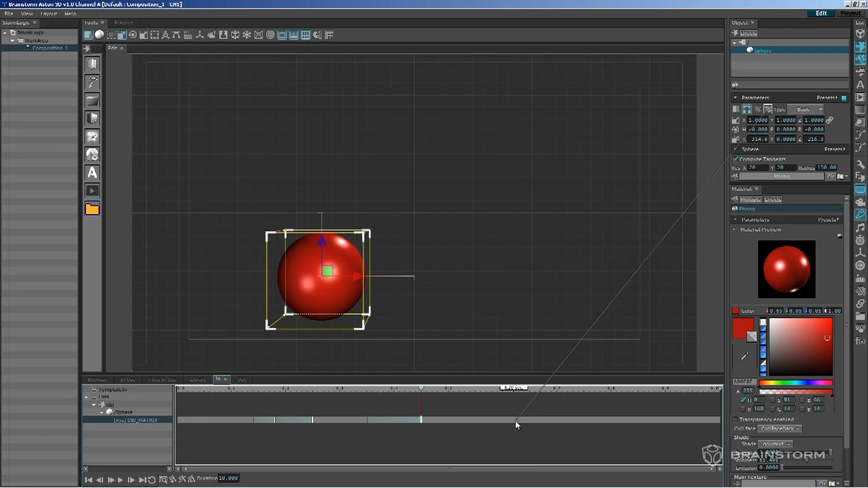The width and height of the screenshot is (868, 488).
Task: Click the Effects button in Object panel
Action: click(x=748, y=33)
